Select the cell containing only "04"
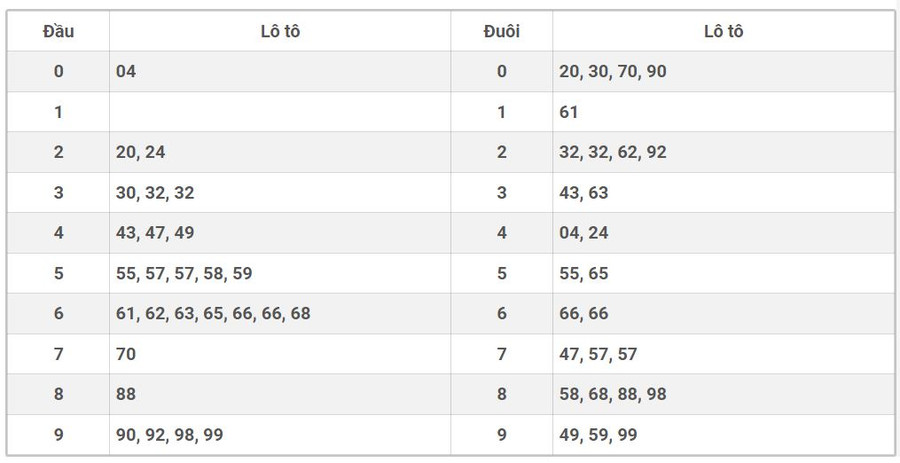This screenshot has width=900, height=463. click(x=126, y=71)
